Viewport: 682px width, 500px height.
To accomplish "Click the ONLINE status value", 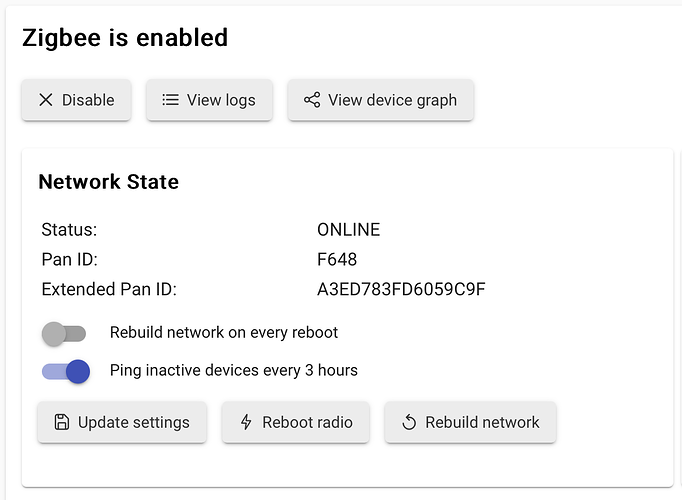I will pos(348,230).
